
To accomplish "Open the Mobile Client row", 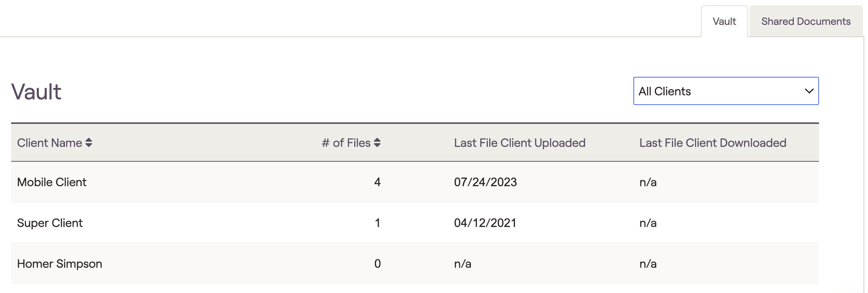I will tap(52, 182).
